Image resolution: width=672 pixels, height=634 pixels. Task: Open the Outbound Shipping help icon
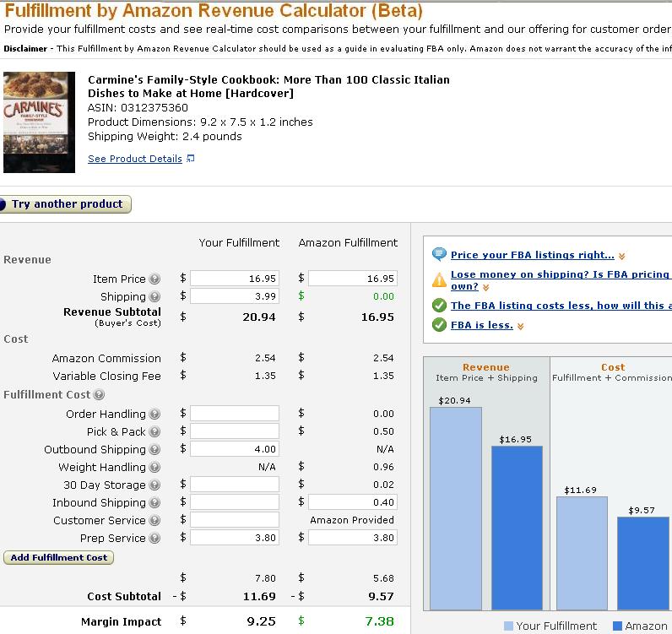pos(154,449)
